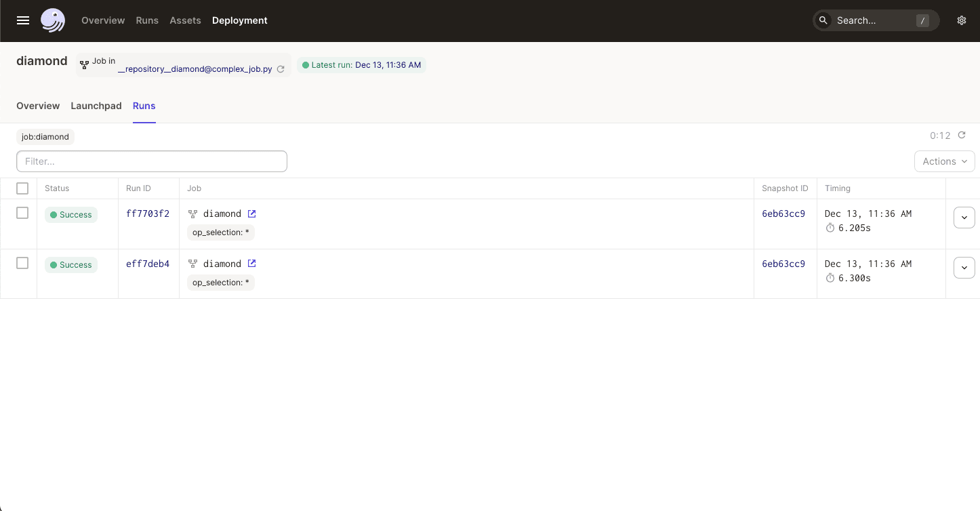Select all runs with the header checkbox
The width and height of the screenshot is (980, 511).
pyautogui.click(x=22, y=188)
